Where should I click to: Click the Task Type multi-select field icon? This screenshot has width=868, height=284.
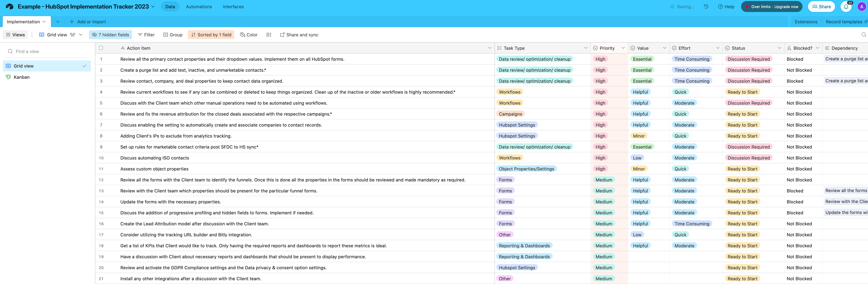click(499, 48)
